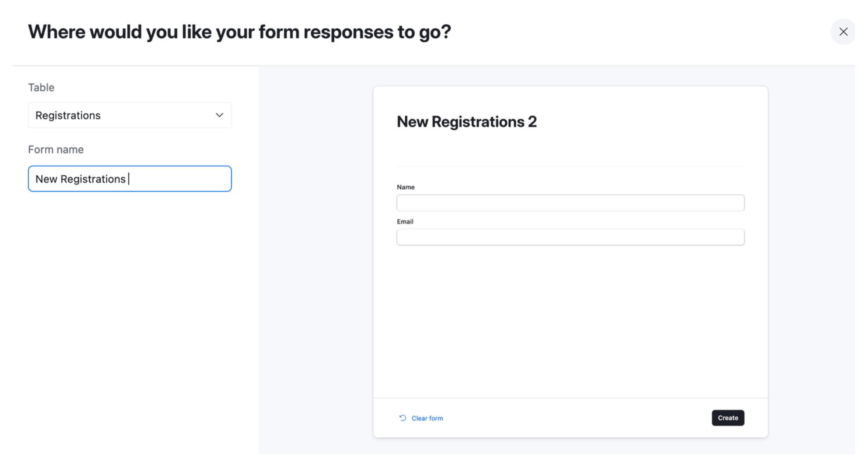
Task: Click the form preview card area
Action: 570,316
